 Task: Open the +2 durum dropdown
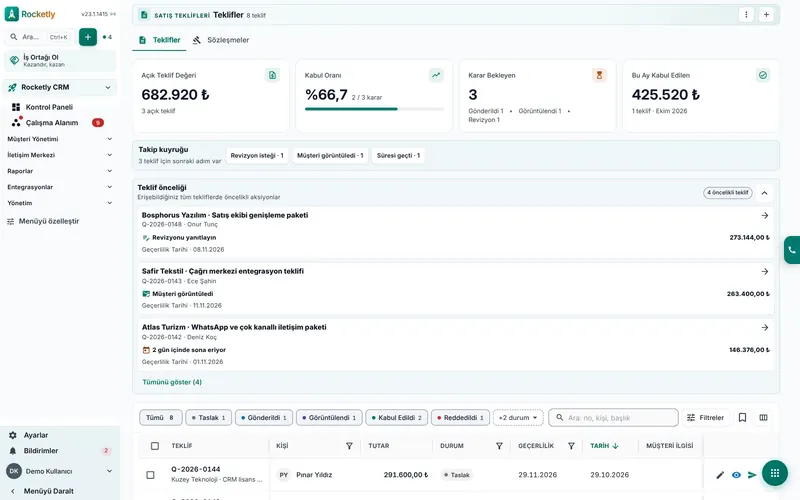tap(518, 417)
